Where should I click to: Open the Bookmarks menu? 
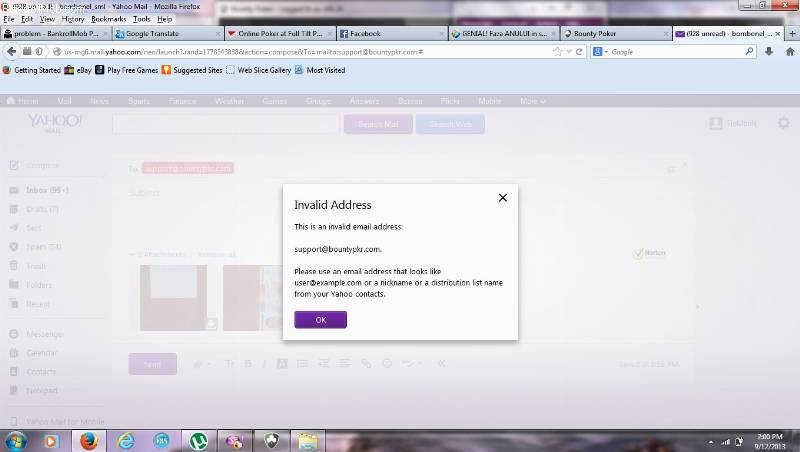(x=108, y=19)
